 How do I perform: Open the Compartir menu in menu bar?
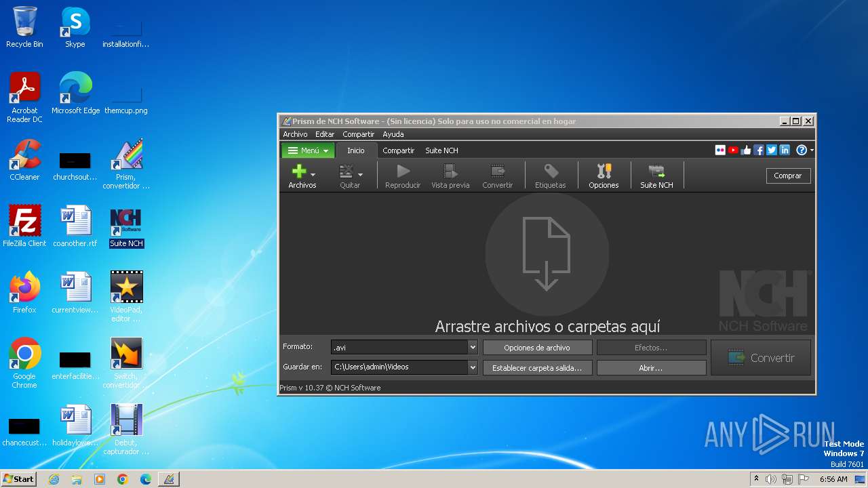coord(358,134)
